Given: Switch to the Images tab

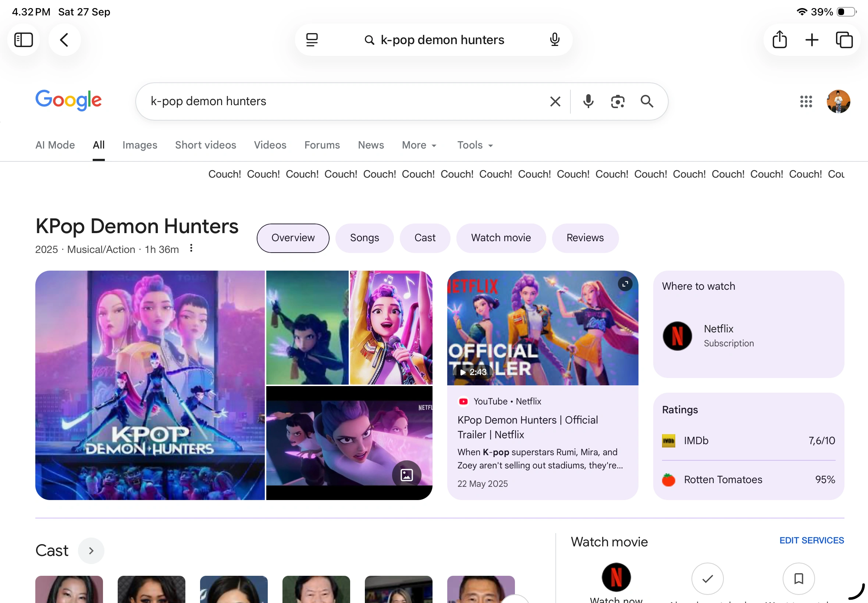Looking at the screenshot, I should pyautogui.click(x=139, y=145).
